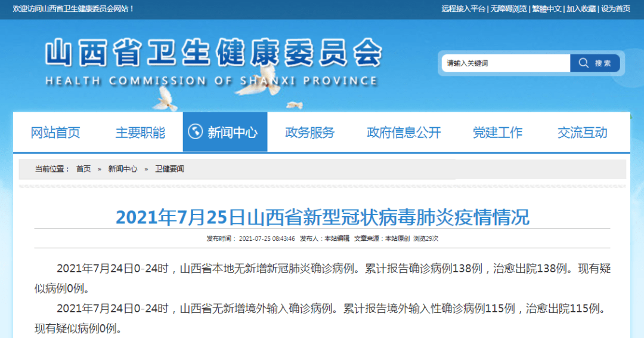Screen dimensions: 644x338
Task: Select the 新闻中心 menu tab
Action: coord(225,132)
